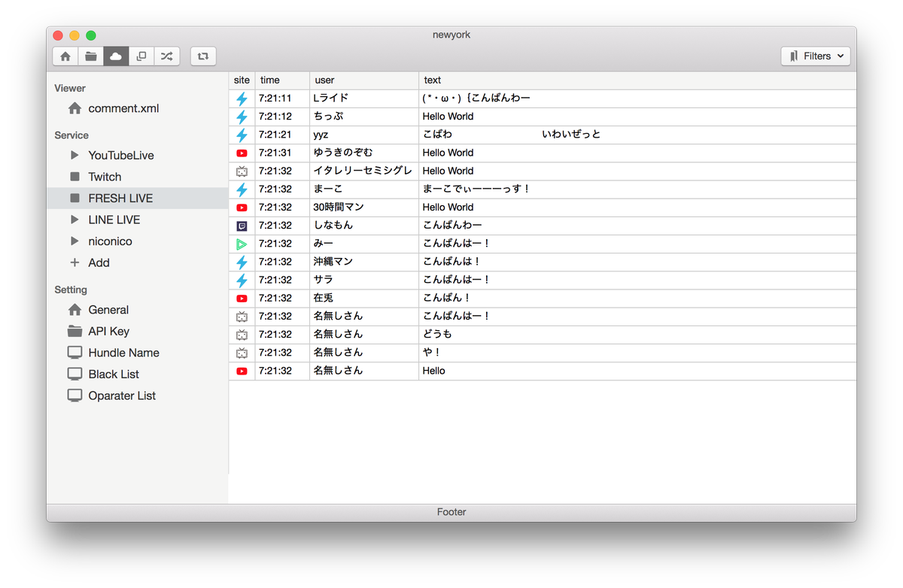Select time cell 7:21:31
Image resolution: width=903 pixels, height=588 pixels.
pos(282,153)
